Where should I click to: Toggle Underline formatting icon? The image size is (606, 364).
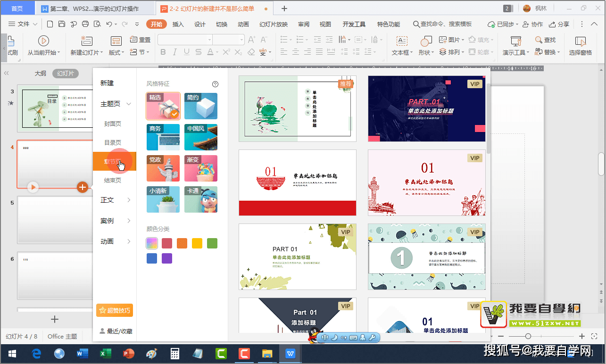(x=187, y=52)
